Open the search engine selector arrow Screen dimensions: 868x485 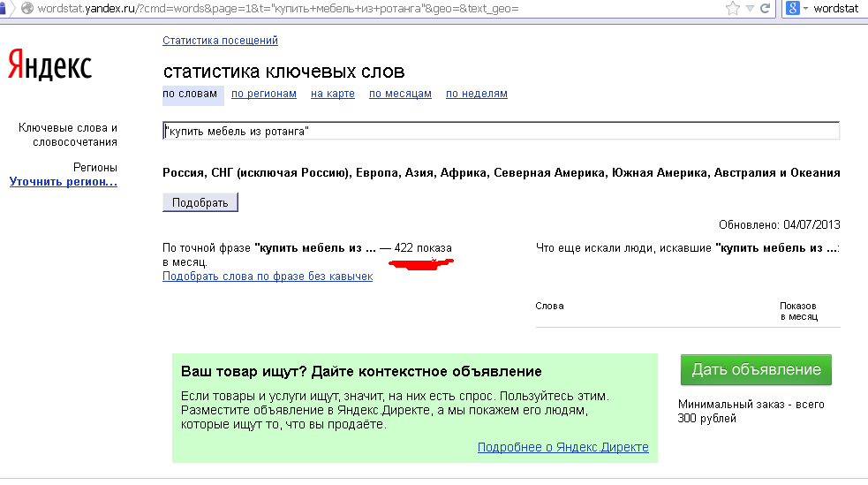tap(805, 9)
